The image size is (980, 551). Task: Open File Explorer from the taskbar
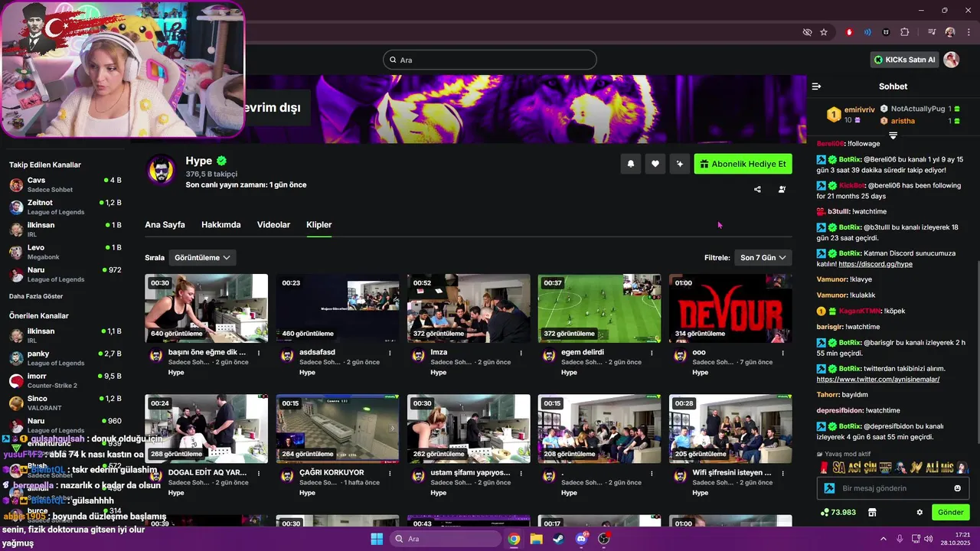pyautogui.click(x=537, y=539)
